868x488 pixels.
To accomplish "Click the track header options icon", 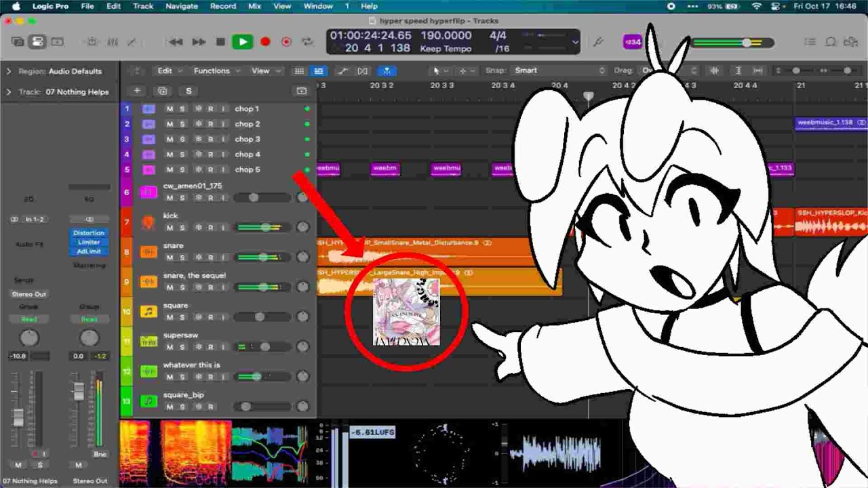I will [302, 91].
